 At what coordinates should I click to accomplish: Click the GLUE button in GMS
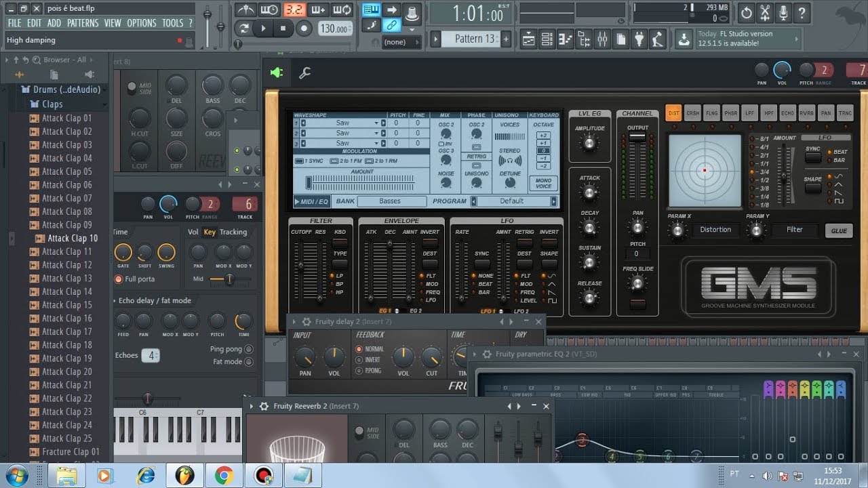(839, 230)
